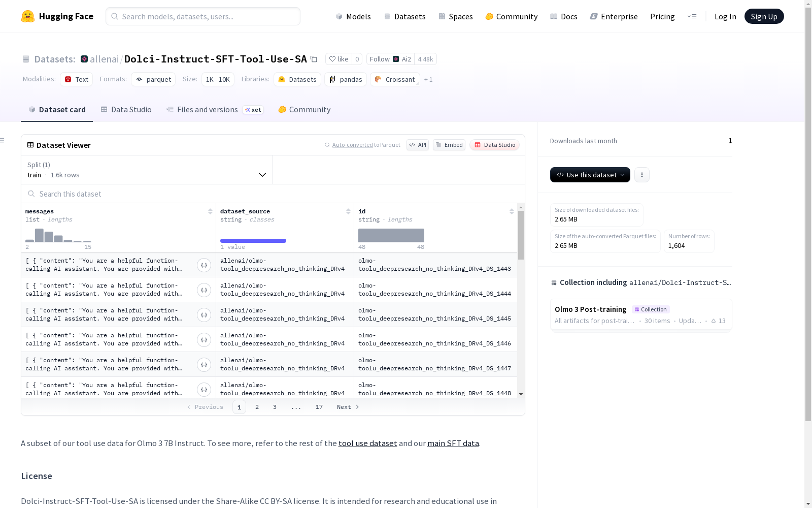
Task: Open Docs
Action: (564, 16)
